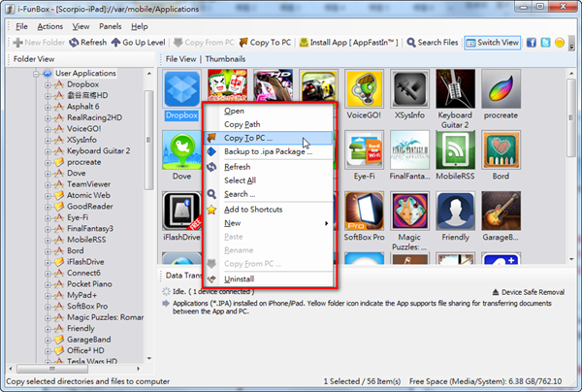Open toolbar overflow options arrow
This screenshot has width=582, height=392.
[571, 46]
